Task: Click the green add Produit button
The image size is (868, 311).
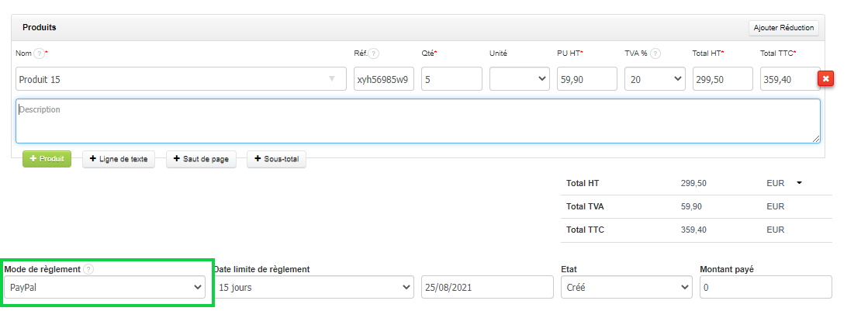Action: click(47, 159)
